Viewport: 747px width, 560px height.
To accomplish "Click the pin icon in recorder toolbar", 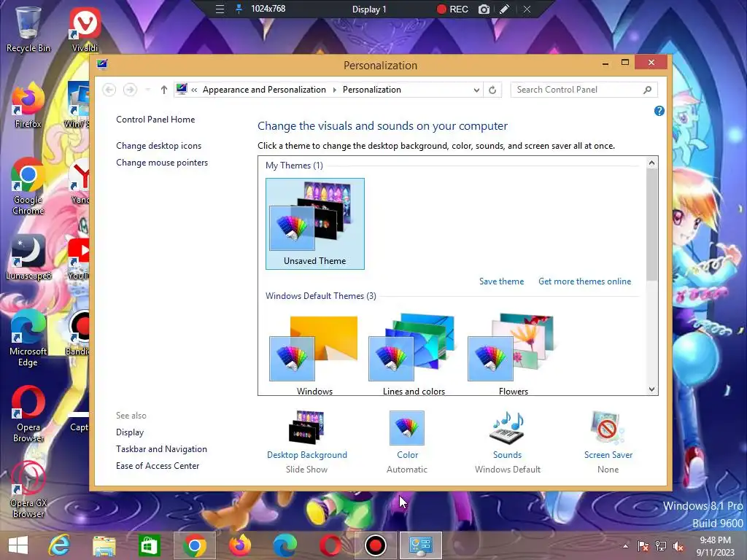I will (x=239, y=9).
